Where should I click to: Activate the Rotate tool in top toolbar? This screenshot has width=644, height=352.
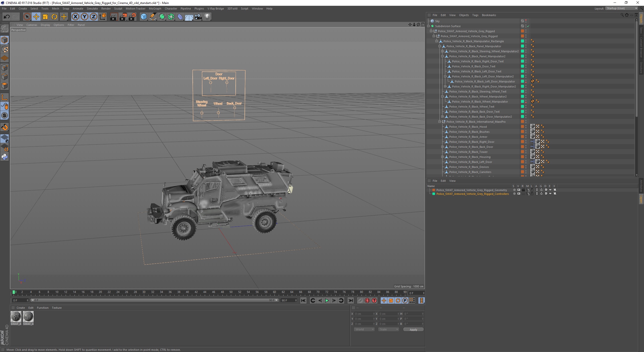54,17
